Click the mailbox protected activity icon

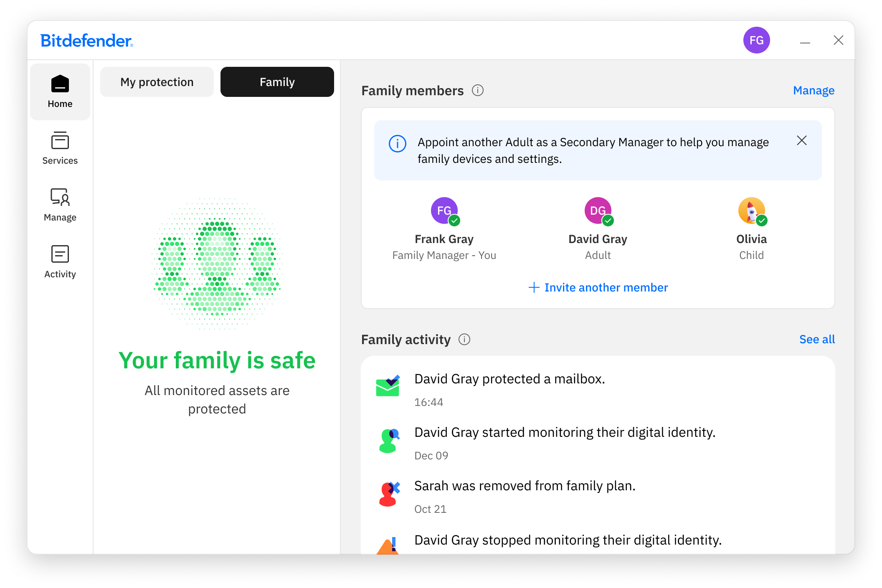pos(388,386)
